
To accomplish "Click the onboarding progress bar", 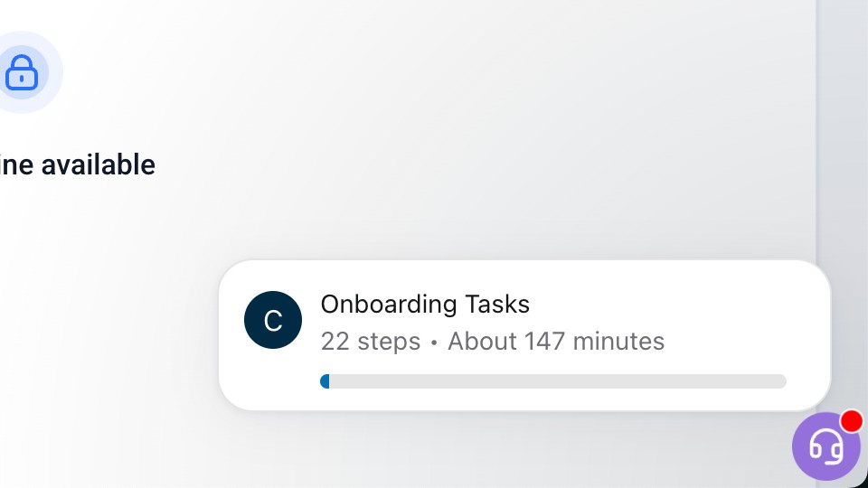I will tap(553, 381).
